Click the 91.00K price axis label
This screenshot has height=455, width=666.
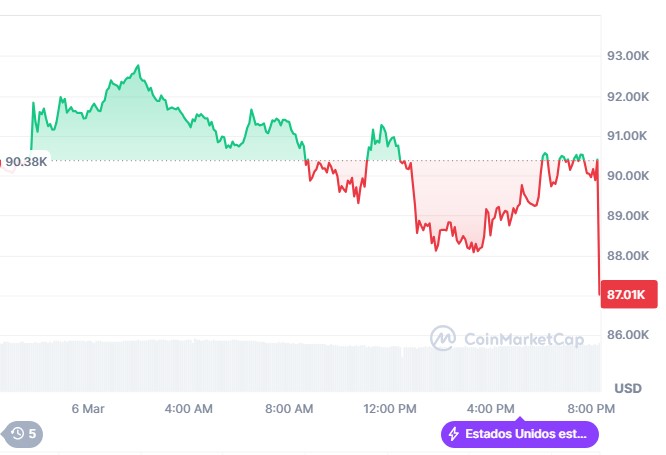pos(628,136)
